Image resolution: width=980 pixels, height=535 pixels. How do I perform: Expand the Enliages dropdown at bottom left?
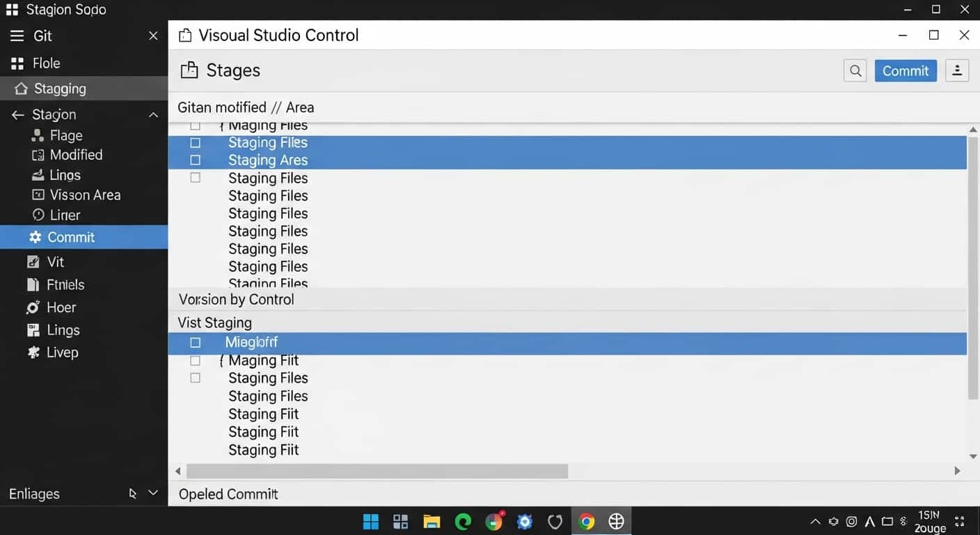click(152, 493)
